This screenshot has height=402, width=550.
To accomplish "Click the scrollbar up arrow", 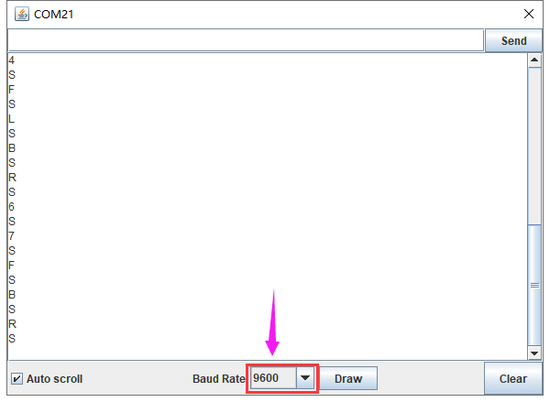I will tap(535, 60).
